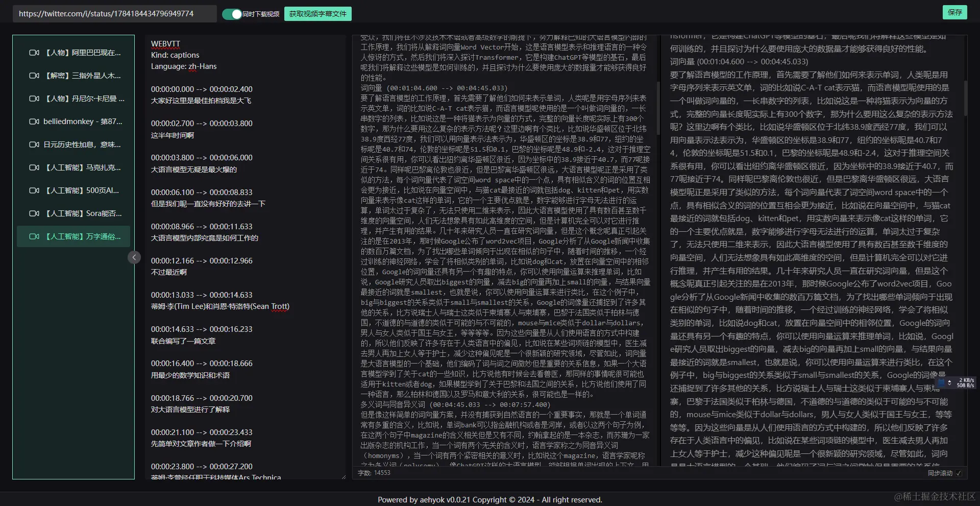Click the 保存 button

(954, 12)
